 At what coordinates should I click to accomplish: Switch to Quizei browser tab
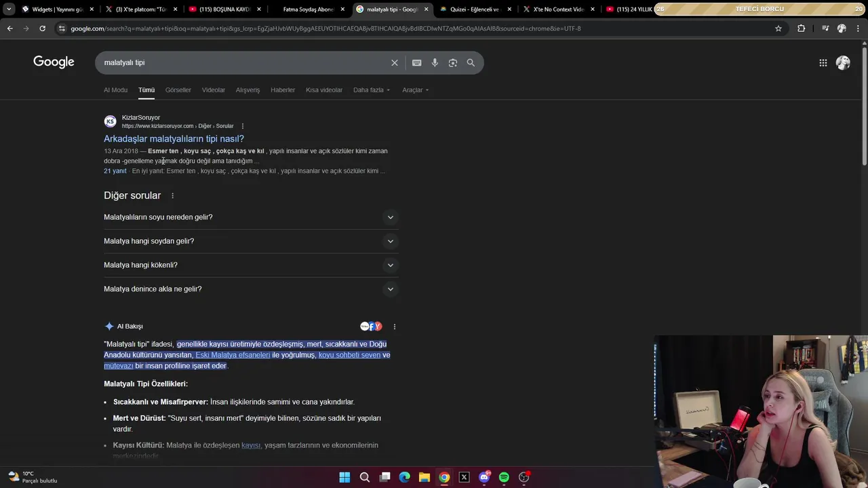pyautogui.click(x=475, y=9)
